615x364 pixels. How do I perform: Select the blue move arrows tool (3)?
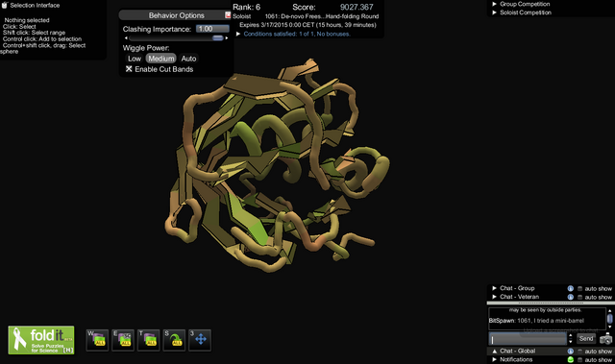[x=200, y=340]
